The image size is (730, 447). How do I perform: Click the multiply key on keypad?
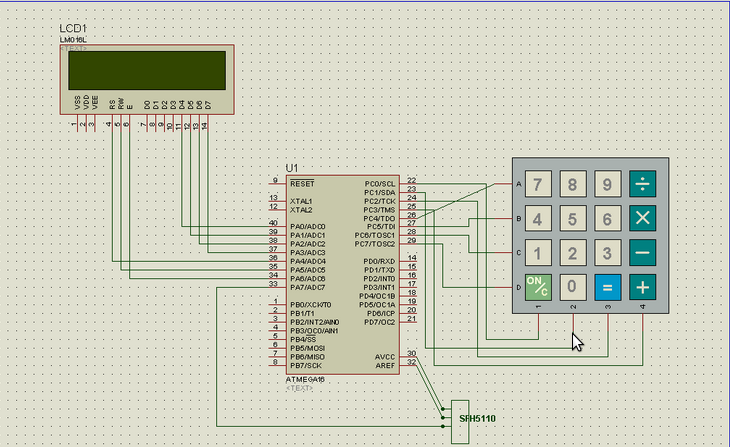(x=642, y=218)
